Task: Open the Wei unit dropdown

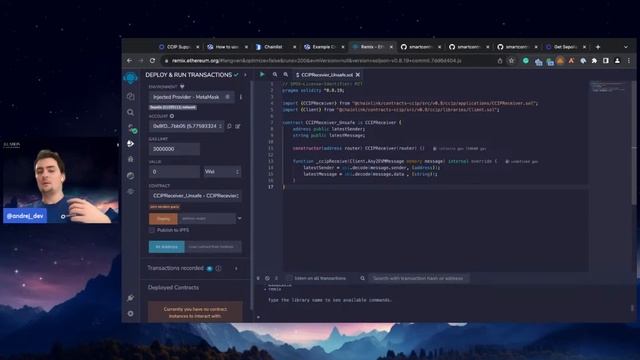Action: (x=222, y=172)
